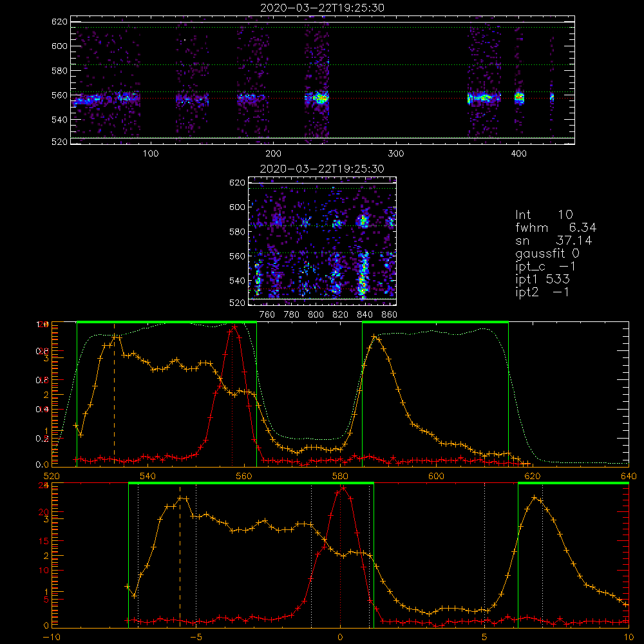Click y-axis label 540 of middle image
644x644 pixels.
click(x=238, y=281)
